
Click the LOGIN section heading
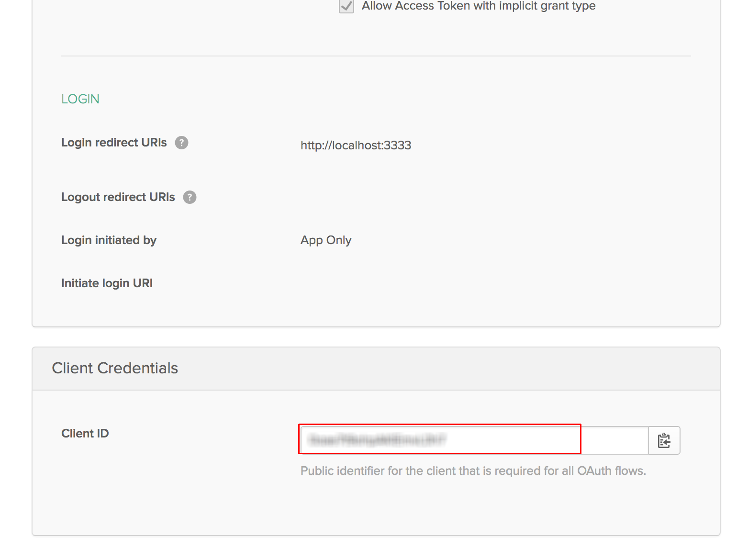tap(80, 99)
